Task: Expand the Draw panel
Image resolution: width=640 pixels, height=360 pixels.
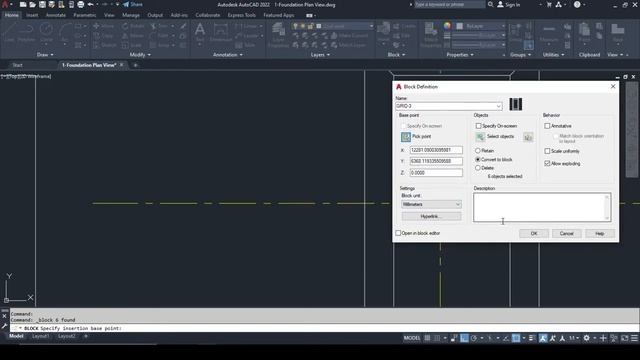Action: click(45, 55)
